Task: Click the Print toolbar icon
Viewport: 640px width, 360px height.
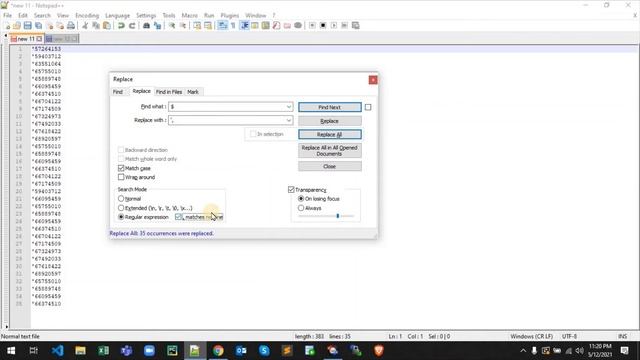Action: pos(71,26)
